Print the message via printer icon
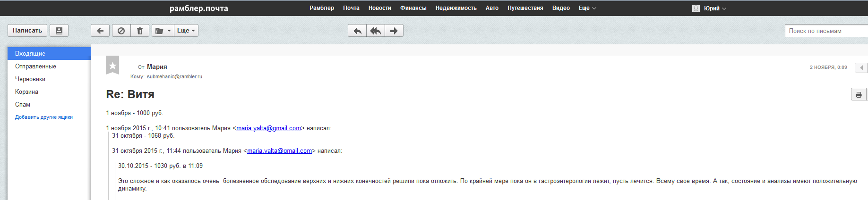Image resolution: width=868 pixels, height=200 pixels. point(859,95)
